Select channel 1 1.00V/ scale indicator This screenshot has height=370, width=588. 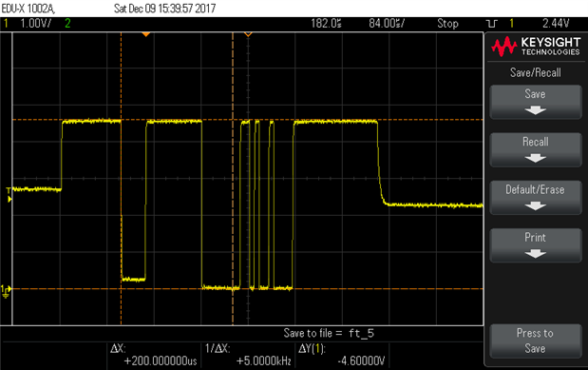pos(36,24)
